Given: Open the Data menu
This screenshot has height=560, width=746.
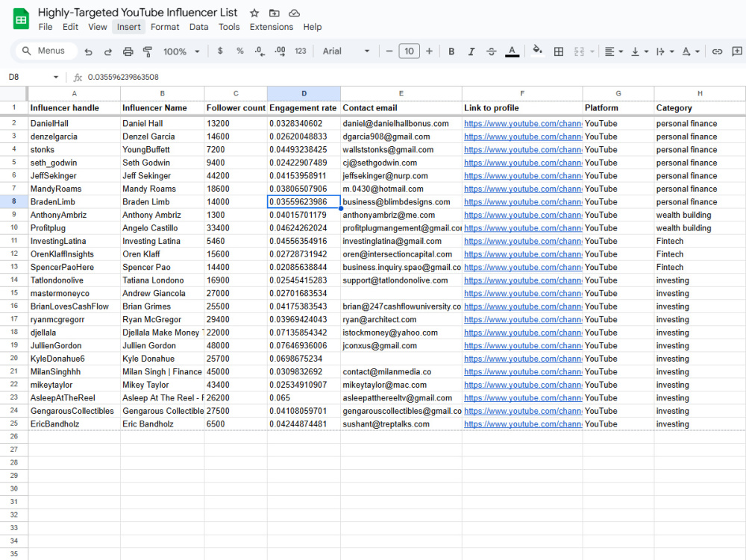Looking at the screenshot, I should point(199,27).
